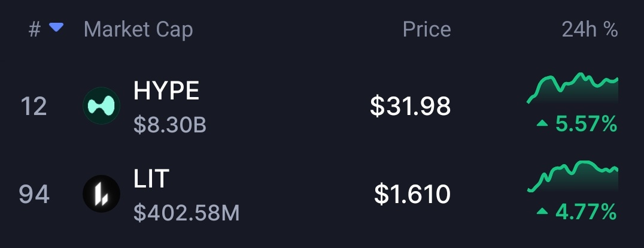This screenshot has width=644, height=248.
Task: Click the up-arrow icon beside 5.57%
Action: (542, 124)
